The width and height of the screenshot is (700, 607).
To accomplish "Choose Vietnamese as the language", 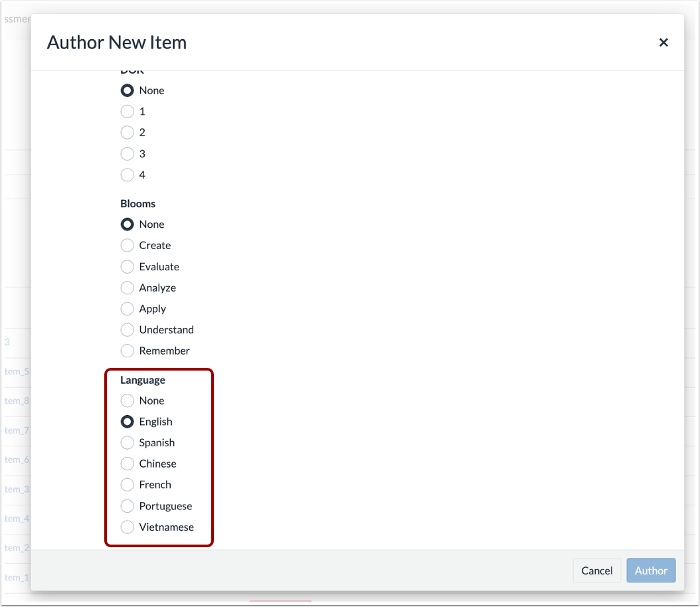I will coord(127,527).
